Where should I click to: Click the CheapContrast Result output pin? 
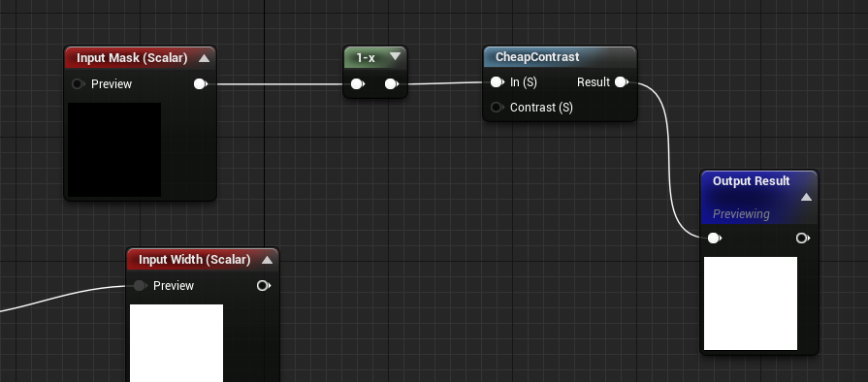621,82
